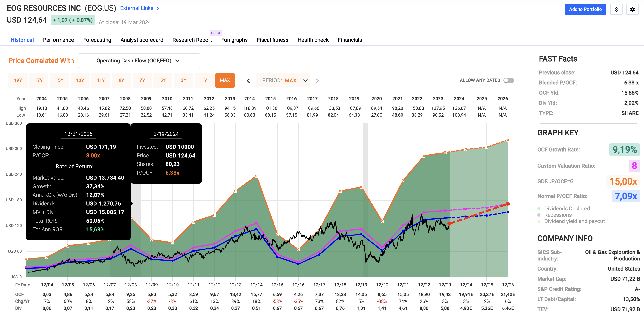
Task: Switch to the Financials tab
Action: (x=350, y=40)
